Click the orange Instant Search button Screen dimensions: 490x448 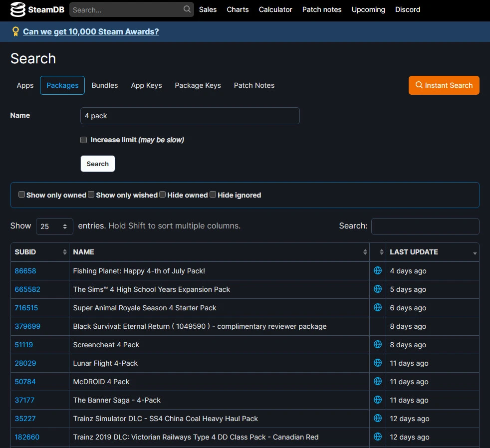pos(444,85)
